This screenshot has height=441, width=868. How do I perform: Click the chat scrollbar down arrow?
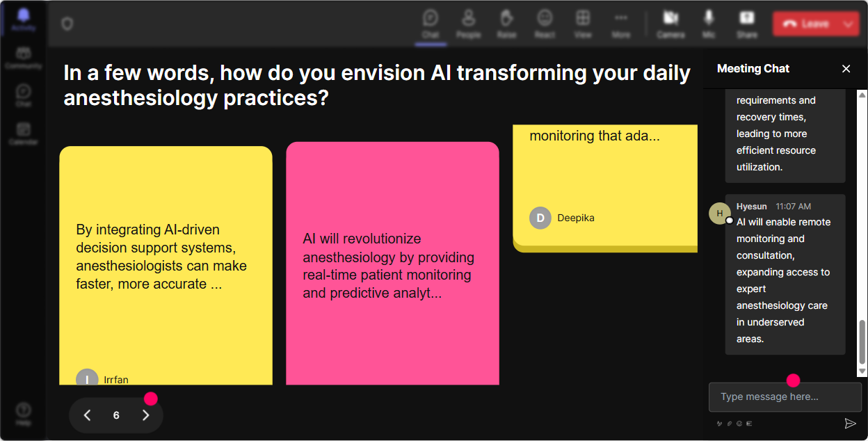[x=862, y=372]
